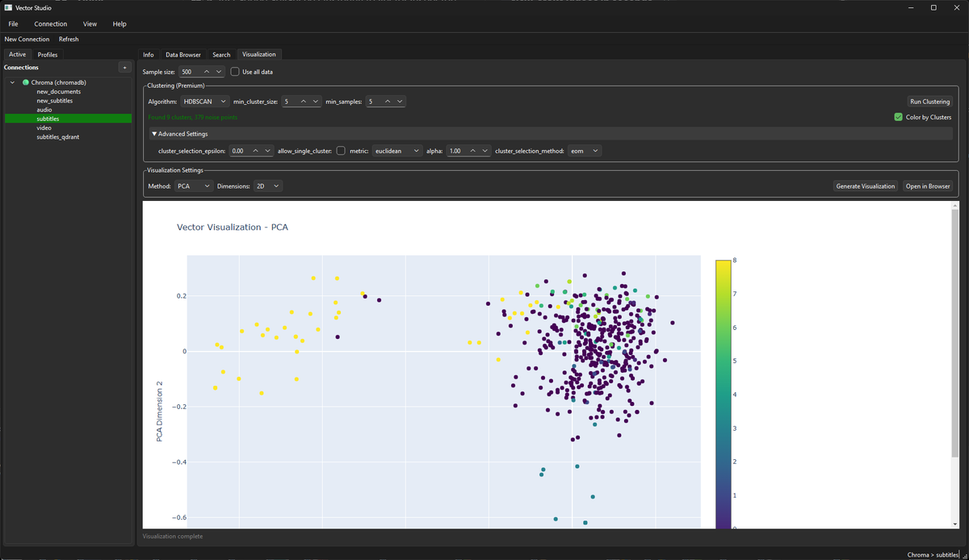Toggle the allow_single_cluster checkbox

341,151
